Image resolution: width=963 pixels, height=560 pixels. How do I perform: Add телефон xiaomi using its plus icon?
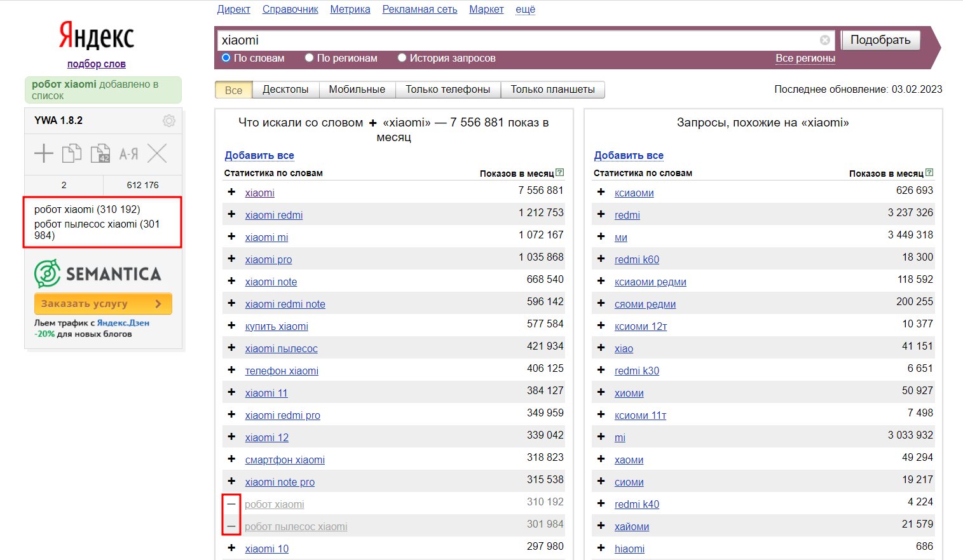(231, 370)
